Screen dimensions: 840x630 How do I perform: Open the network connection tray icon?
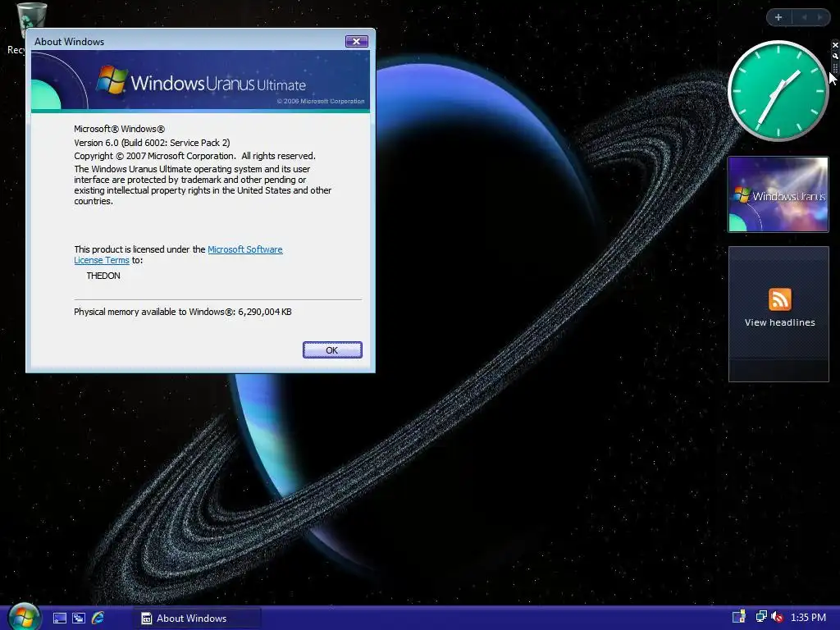[x=760, y=617]
